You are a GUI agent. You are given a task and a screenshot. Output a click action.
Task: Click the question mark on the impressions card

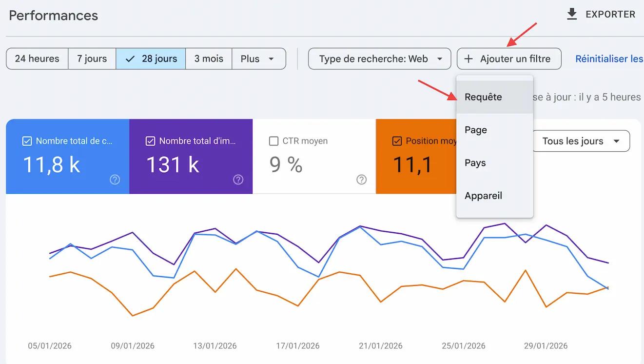pyautogui.click(x=238, y=180)
